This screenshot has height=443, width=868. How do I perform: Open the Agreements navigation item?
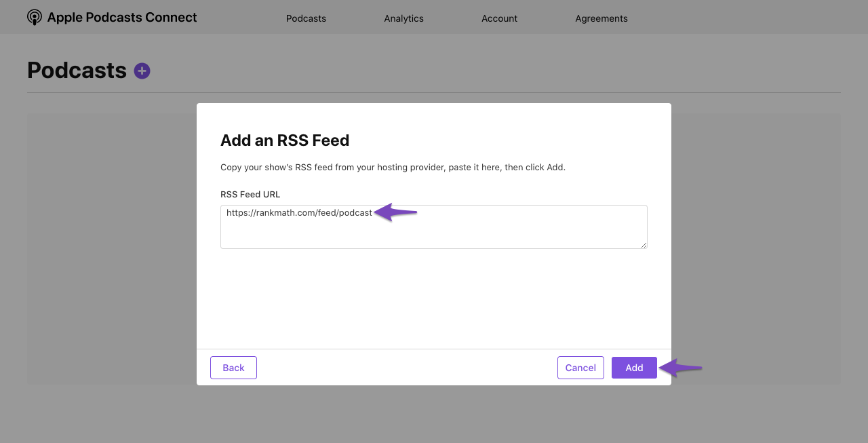pos(601,18)
